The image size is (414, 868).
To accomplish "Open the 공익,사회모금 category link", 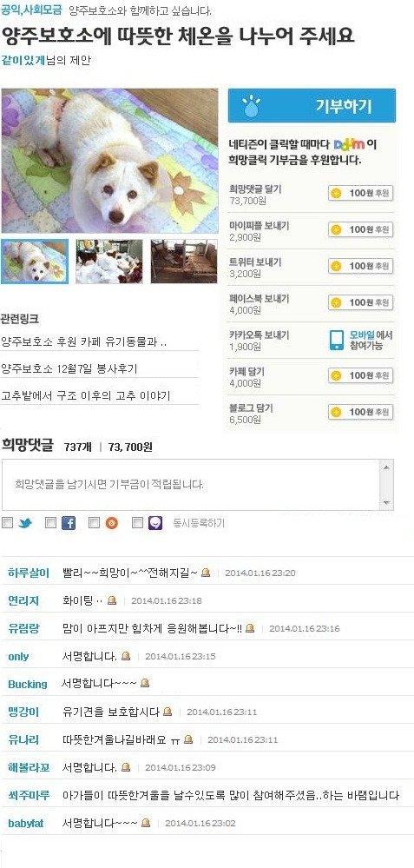I will tap(32, 10).
